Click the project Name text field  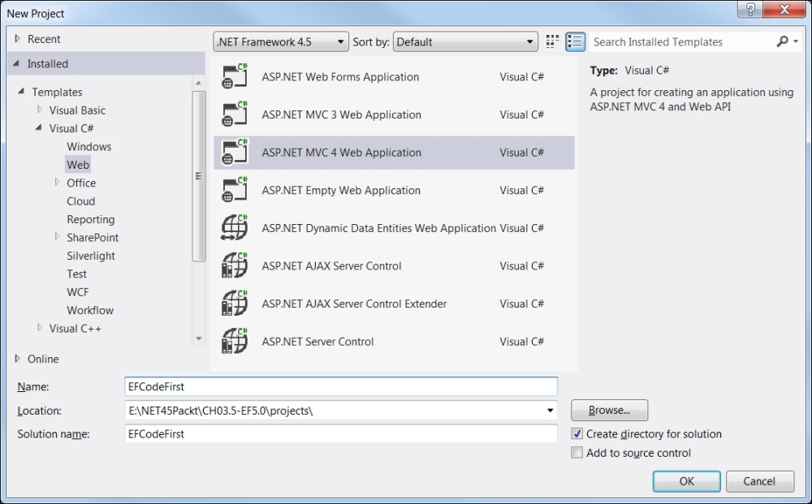click(x=341, y=387)
